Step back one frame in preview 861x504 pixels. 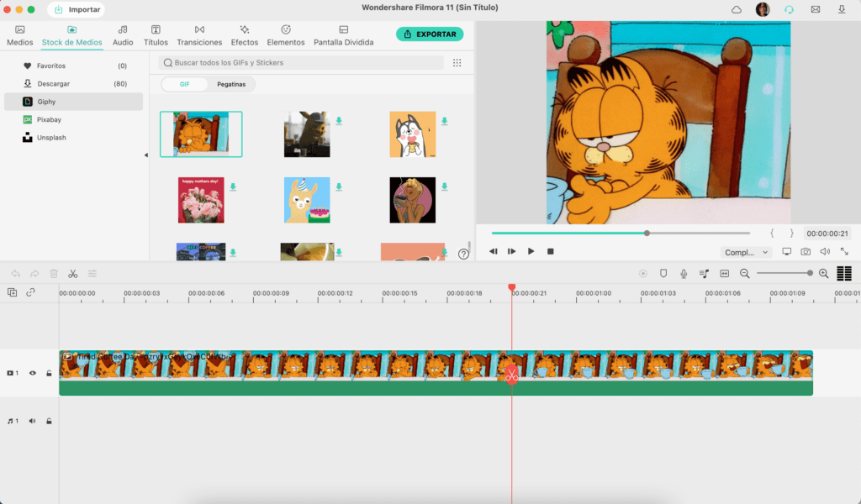tap(493, 251)
